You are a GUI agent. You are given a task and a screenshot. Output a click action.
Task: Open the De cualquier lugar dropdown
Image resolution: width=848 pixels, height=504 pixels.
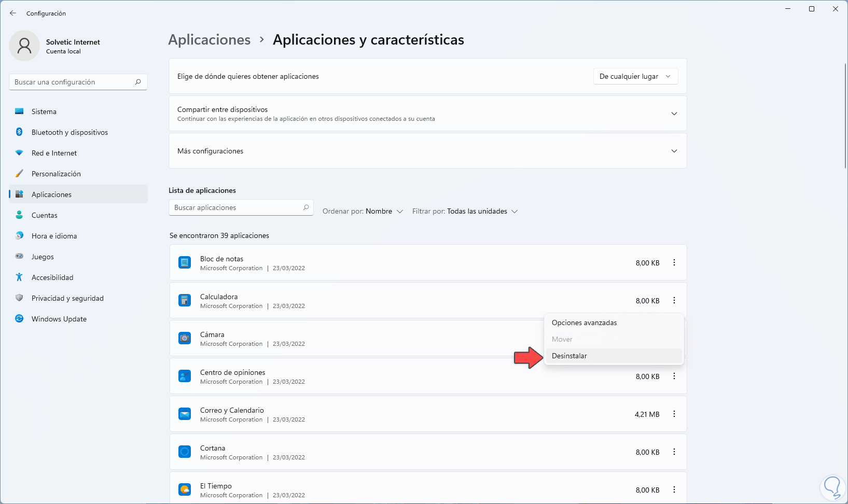pyautogui.click(x=635, y=76)
